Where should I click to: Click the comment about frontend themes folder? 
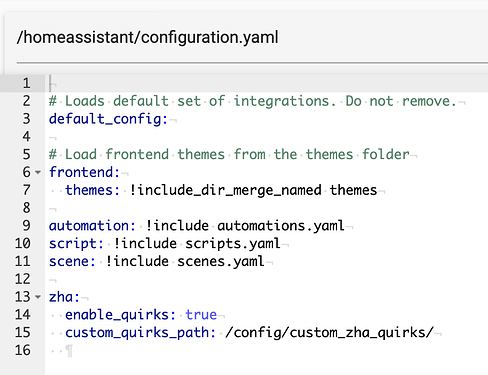click(x=229, y=155)
